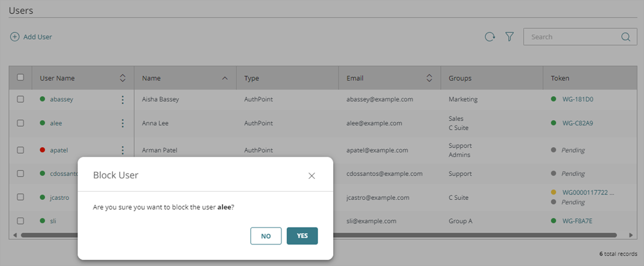Toggle the select-all checkbox in header
The height and width of the screenshot is (266, 644).
(x=20, y=77)
